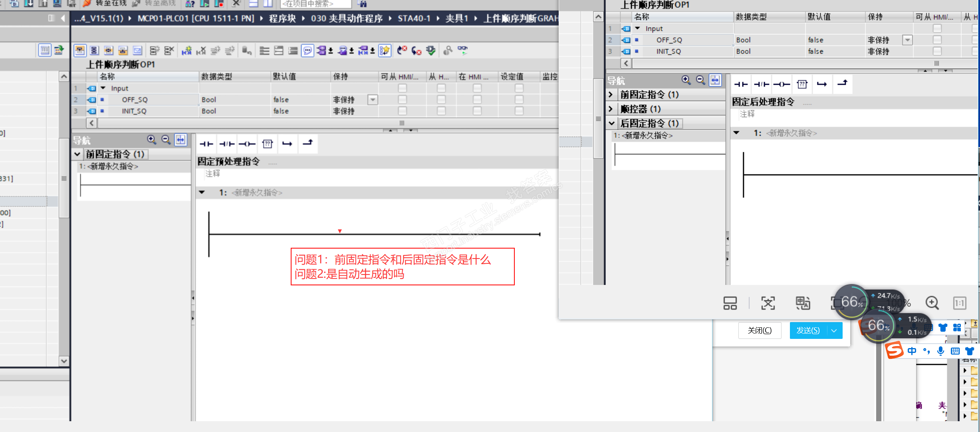The image size is (980, 432).
Task: Insert an empty box instruction
Action: pyautogui.click(x=267, y=144)
